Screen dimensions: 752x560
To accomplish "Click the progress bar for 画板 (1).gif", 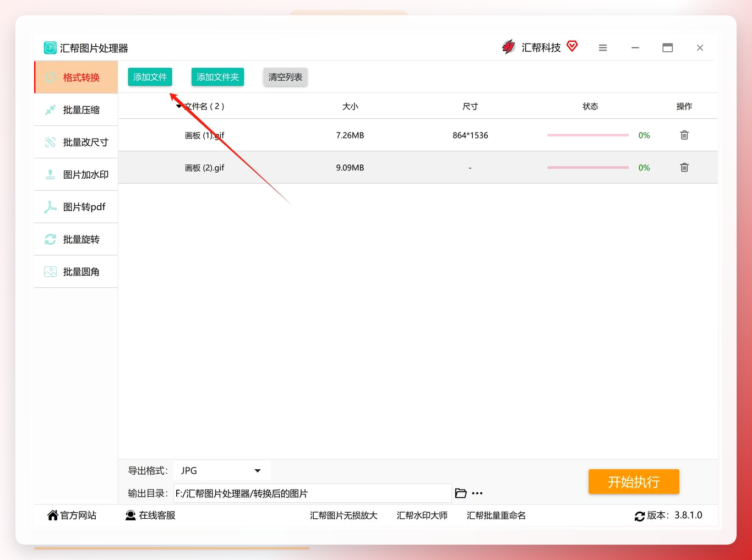I will click(x=588, y=135).
